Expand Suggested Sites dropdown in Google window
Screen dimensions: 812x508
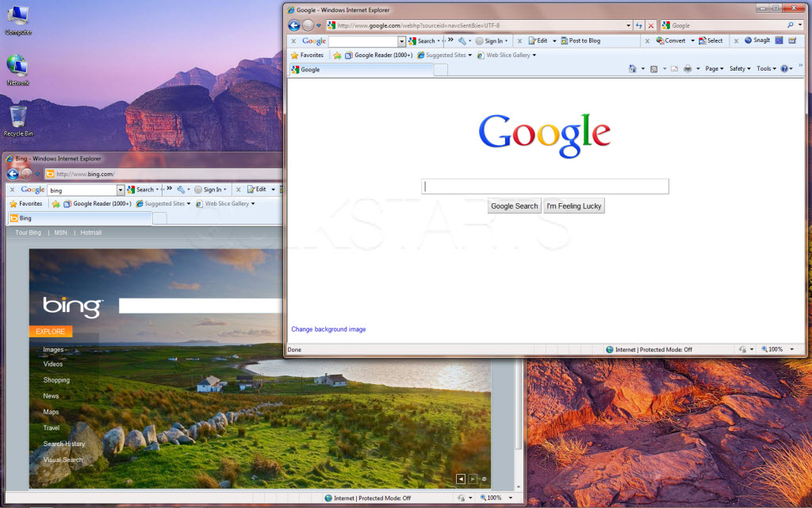pyautogui.click(x=469, y=55)
